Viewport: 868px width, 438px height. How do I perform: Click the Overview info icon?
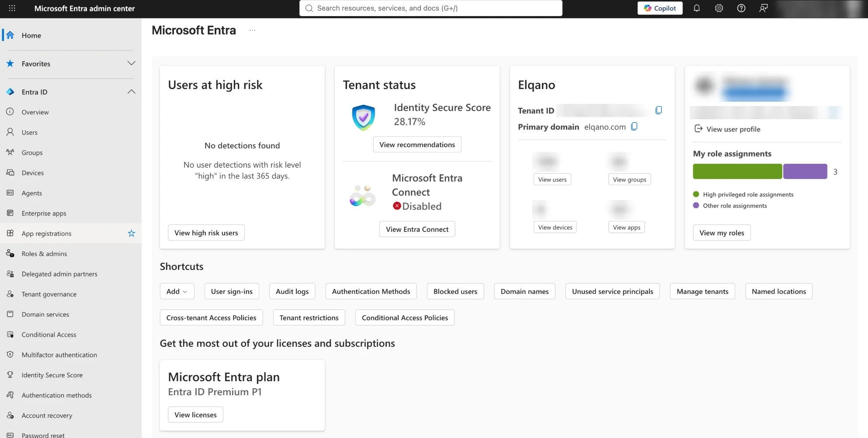coord(10,112)
